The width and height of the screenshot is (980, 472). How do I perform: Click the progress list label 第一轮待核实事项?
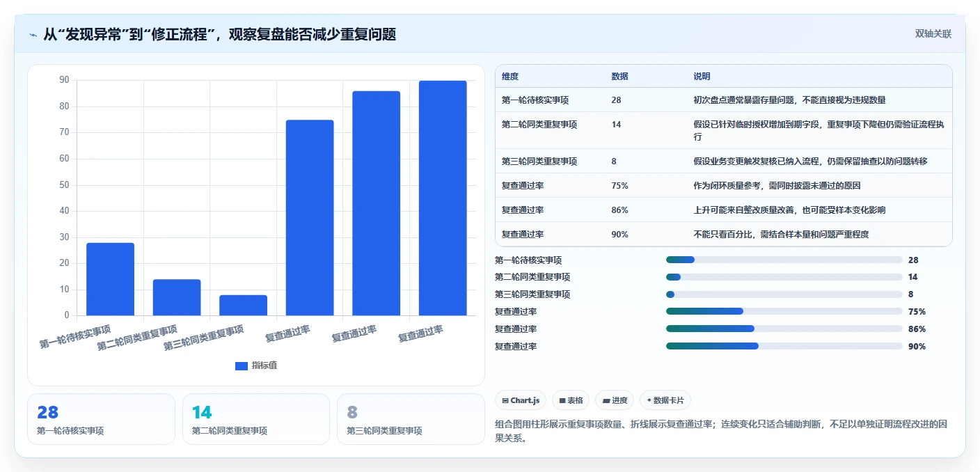tap(528, 260)
